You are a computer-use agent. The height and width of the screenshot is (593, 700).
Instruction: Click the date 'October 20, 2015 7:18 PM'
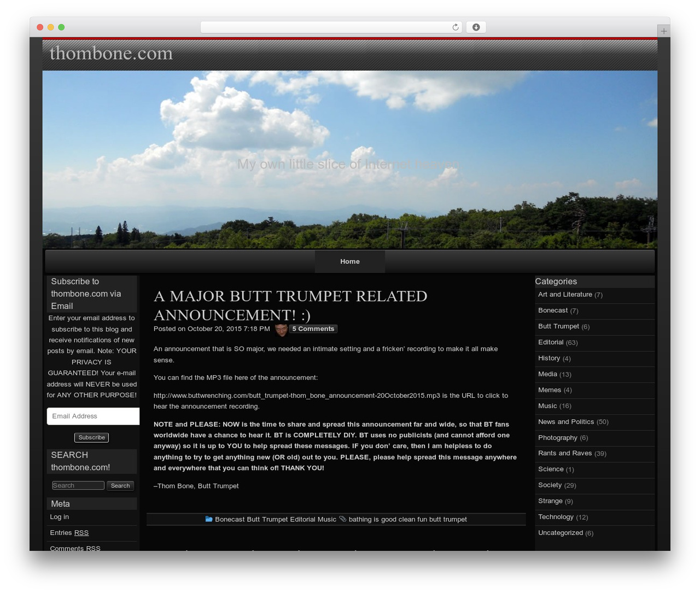[229, 329]
